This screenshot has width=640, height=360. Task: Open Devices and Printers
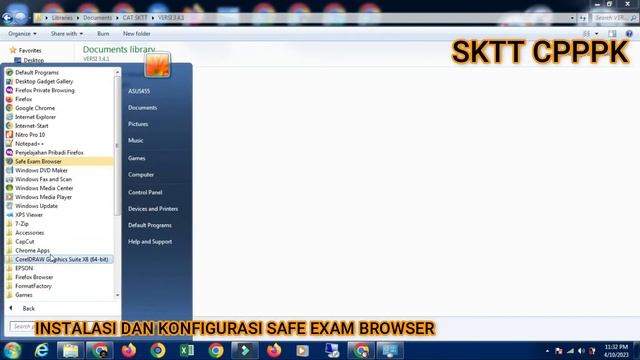click(x=153, y=209)
